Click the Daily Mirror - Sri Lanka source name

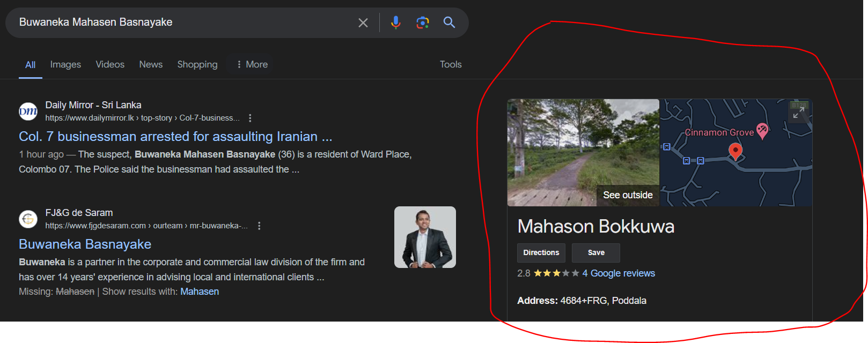(93, 105)
